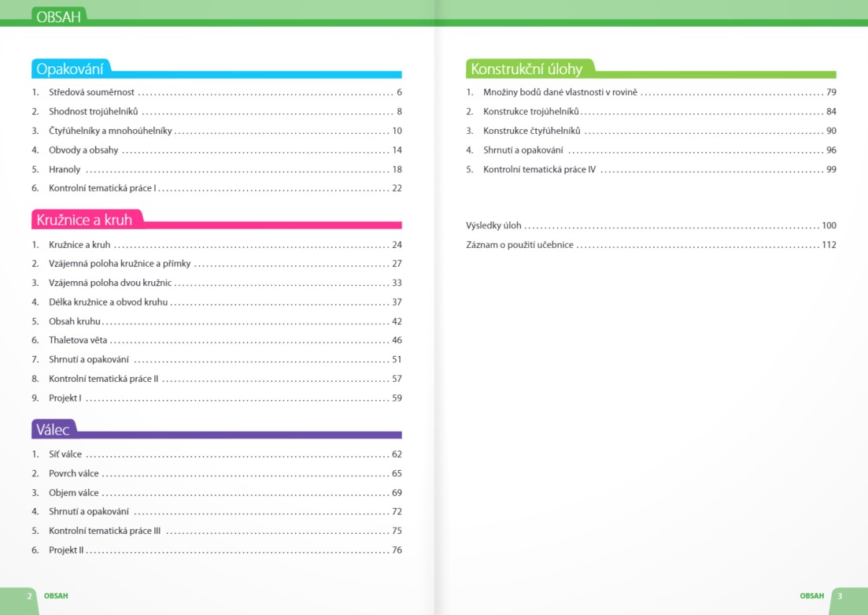
Task: Jump to 'Kontrolní tematická práce I'
Action: pos(102,188)
